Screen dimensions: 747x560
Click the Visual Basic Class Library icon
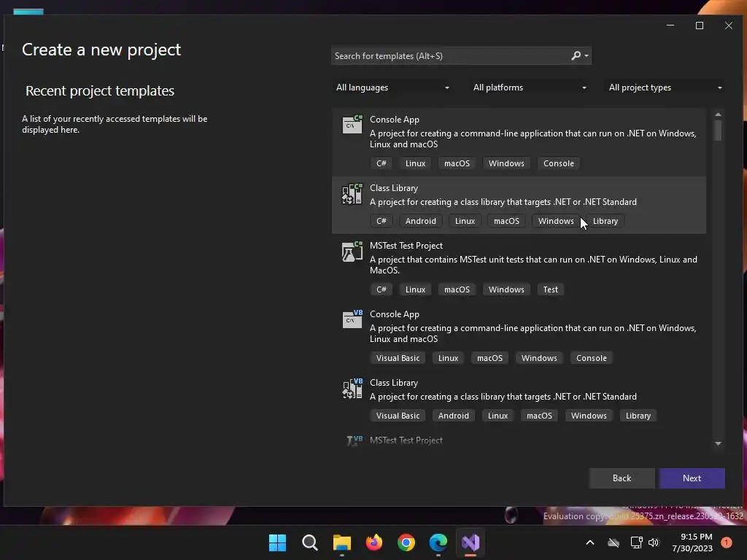pyautogui.click(x=352, y=388)
